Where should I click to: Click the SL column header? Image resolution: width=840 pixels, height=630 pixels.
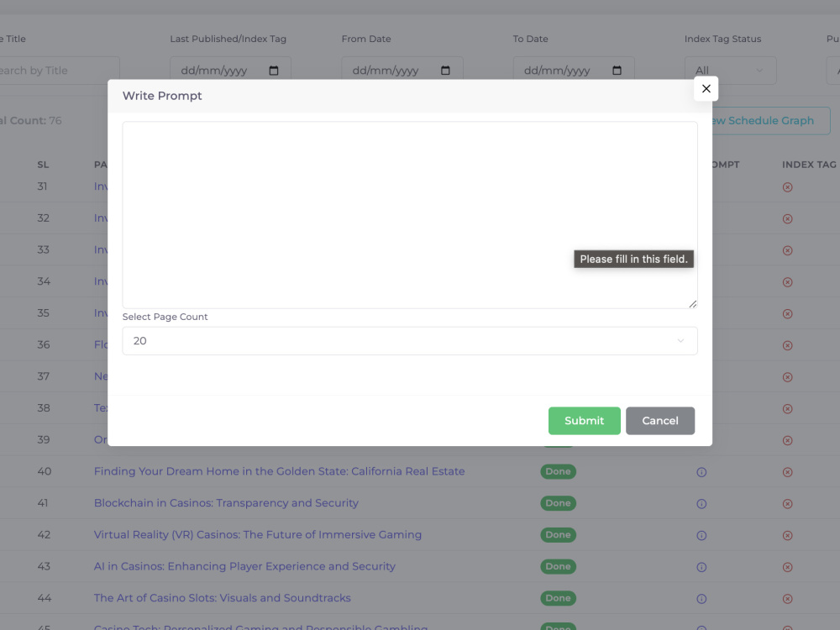43,165
